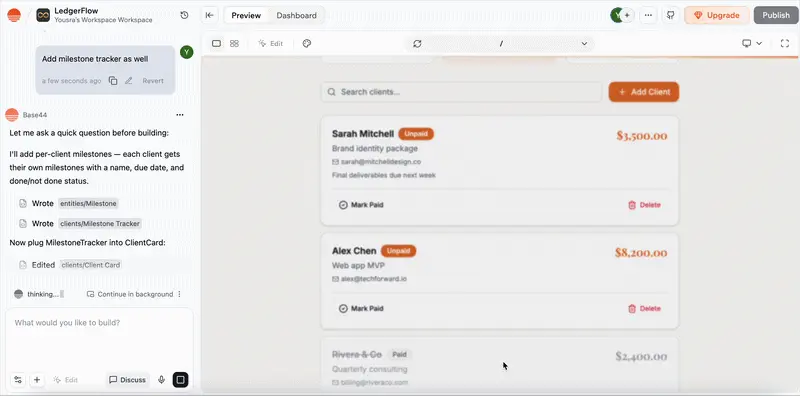This screenshot has height=396, width=800.
Task: Select grid pages view icon
Action: [234, 44]
